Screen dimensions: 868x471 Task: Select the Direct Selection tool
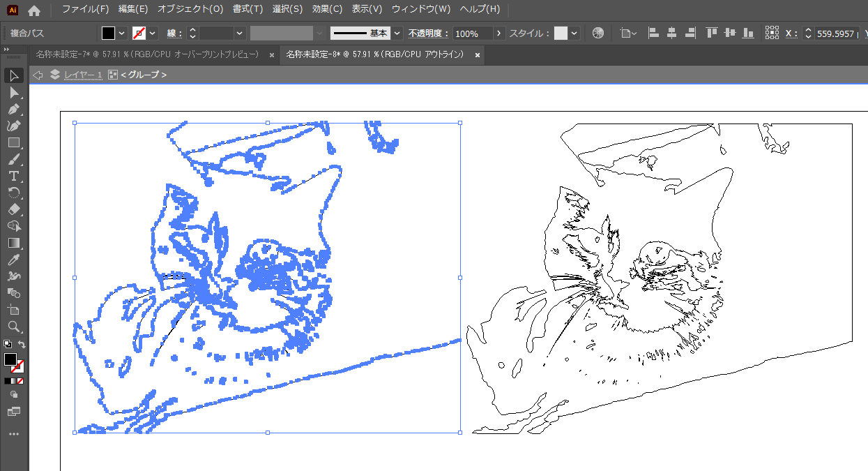(13, 92)
